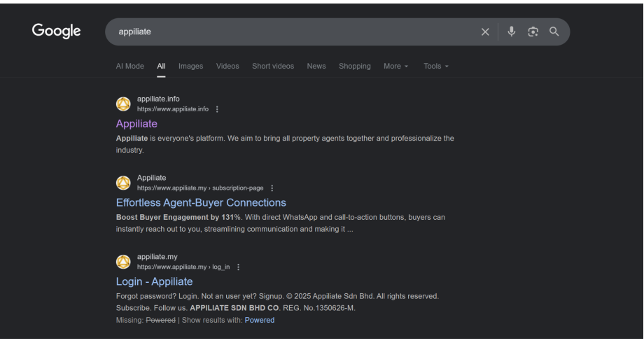Expand the Tools dropdown
The height and width of the screenshot is (343, 644).
pyautogui.click(x=435, y=66)
